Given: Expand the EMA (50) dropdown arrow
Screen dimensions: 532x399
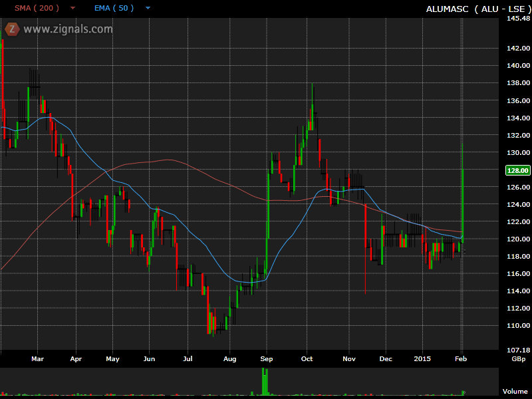Looking at the screenshot, I should point(148,9).
